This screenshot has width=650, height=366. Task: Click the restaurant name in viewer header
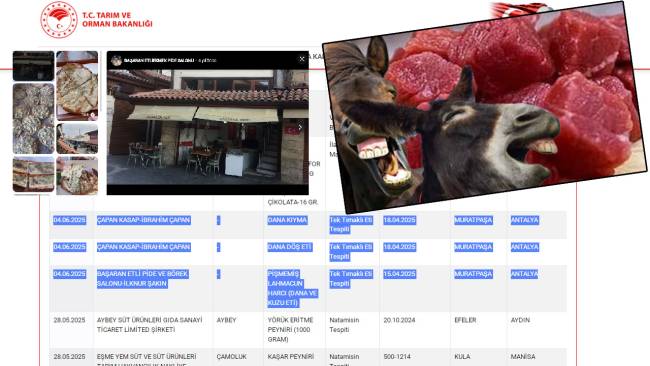159,61
